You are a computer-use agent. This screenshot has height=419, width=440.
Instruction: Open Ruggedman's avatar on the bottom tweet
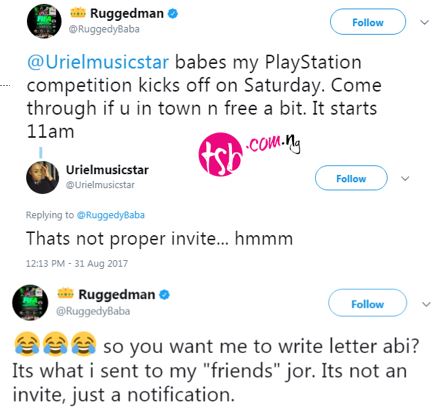coord(30,302)
